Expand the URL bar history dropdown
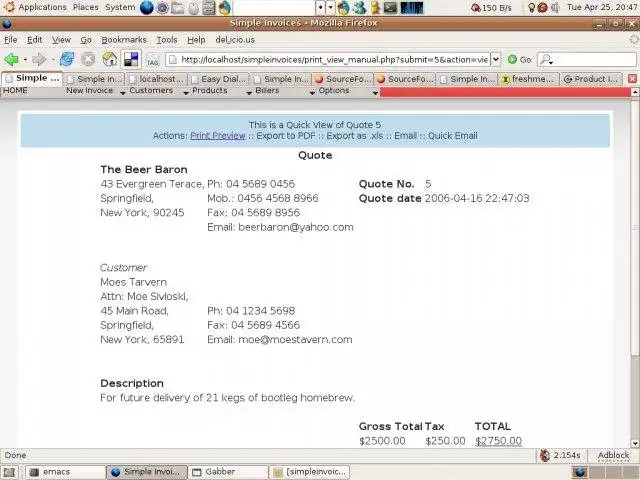The height and width of the screenshot is (480, 640). [x=496, y=60]
